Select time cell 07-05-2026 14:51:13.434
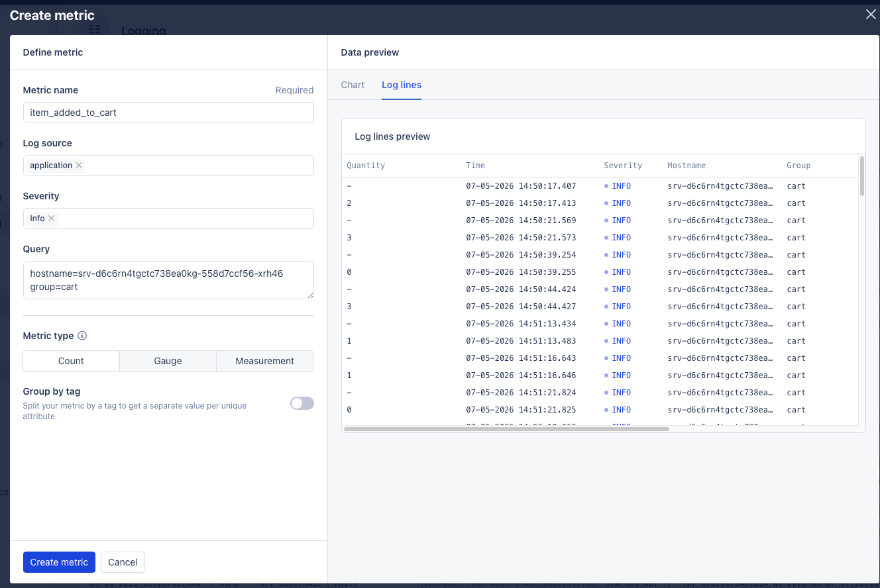 tap(521, 324)
